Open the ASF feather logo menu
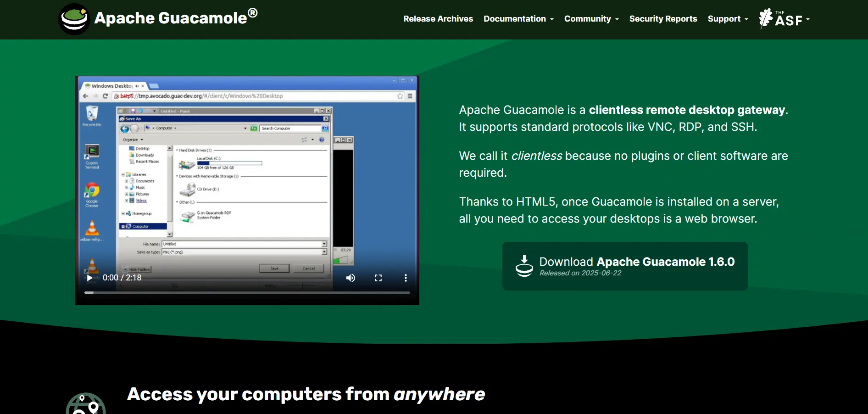This screenshot has width=868, height=414. tap(785, 19)
